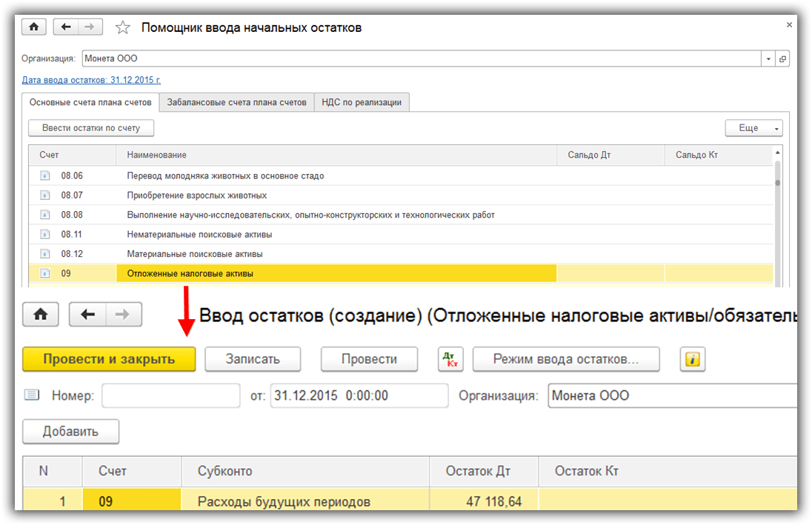Switch to Забалансовые счета плана счетов tab
Image resolution: width=812 pixels, height=525 pixels.
coord(236,102)
